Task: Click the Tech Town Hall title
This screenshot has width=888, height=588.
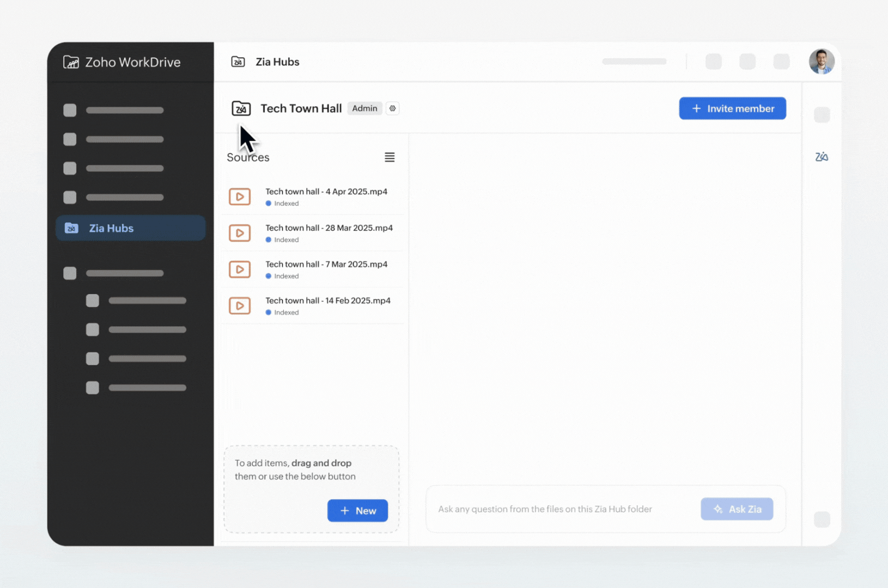Action: pos(301,108)
